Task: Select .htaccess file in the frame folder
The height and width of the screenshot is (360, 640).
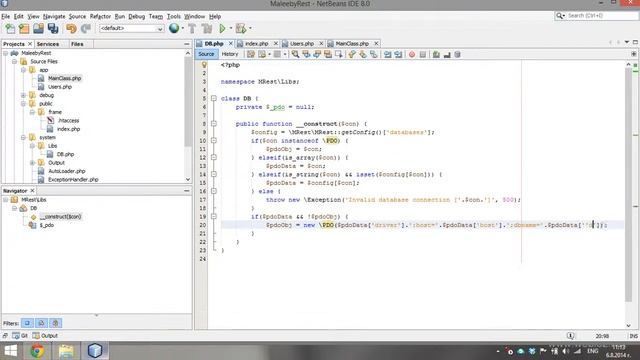Action: pos(68,121)
